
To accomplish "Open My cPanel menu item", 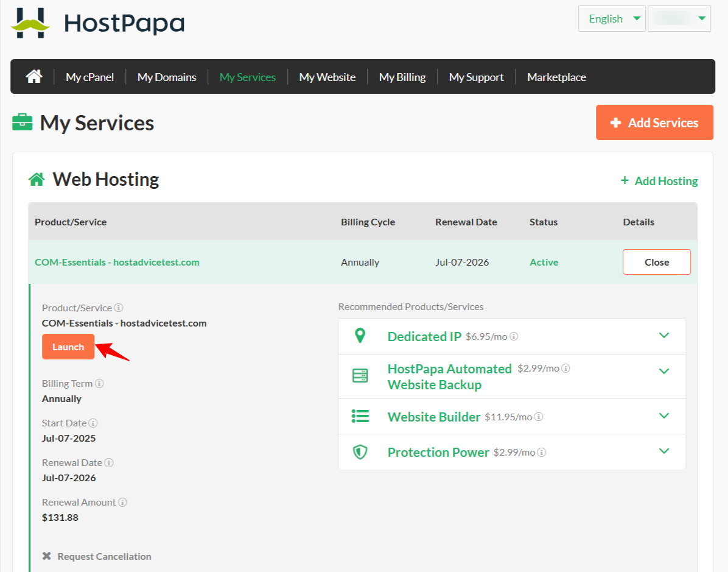I will coord(89,77).
